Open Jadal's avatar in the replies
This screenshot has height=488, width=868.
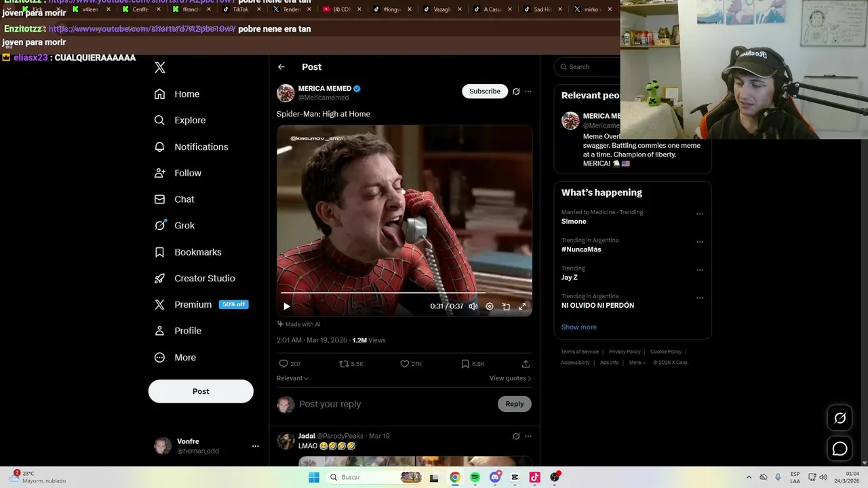[x=285, y=441]
